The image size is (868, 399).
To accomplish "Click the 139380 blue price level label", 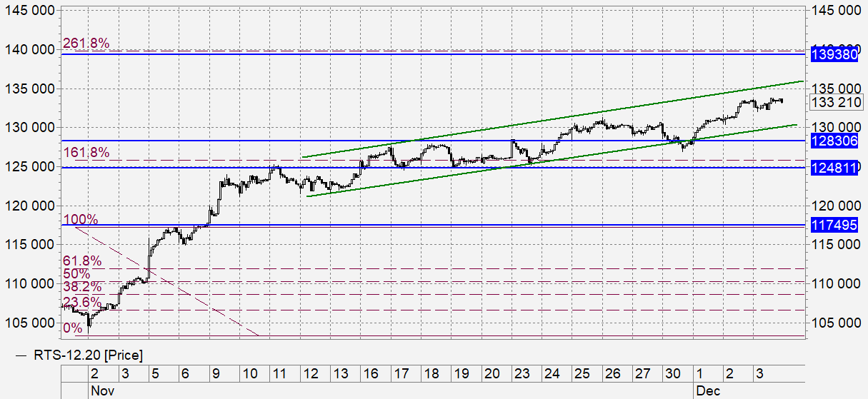I will tap(834, 55).
